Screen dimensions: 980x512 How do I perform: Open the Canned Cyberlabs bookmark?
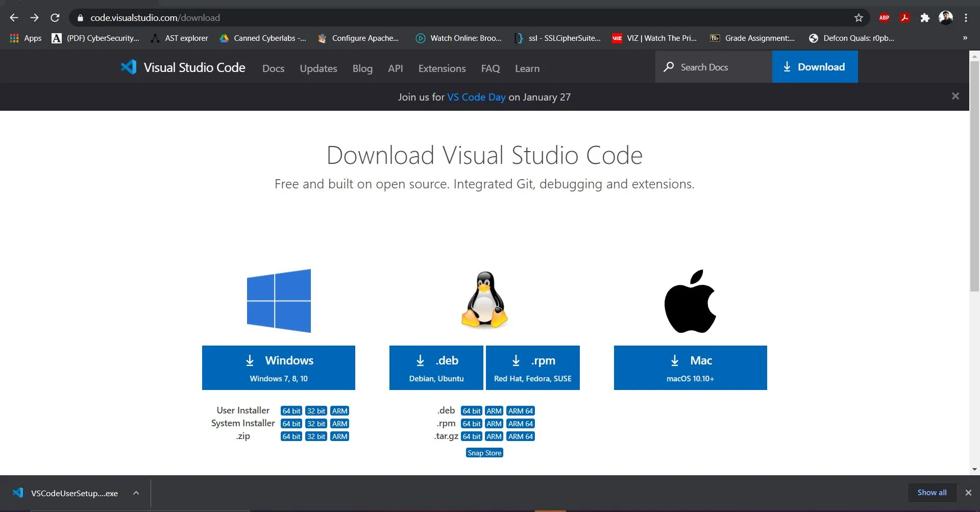pos(263,38)
